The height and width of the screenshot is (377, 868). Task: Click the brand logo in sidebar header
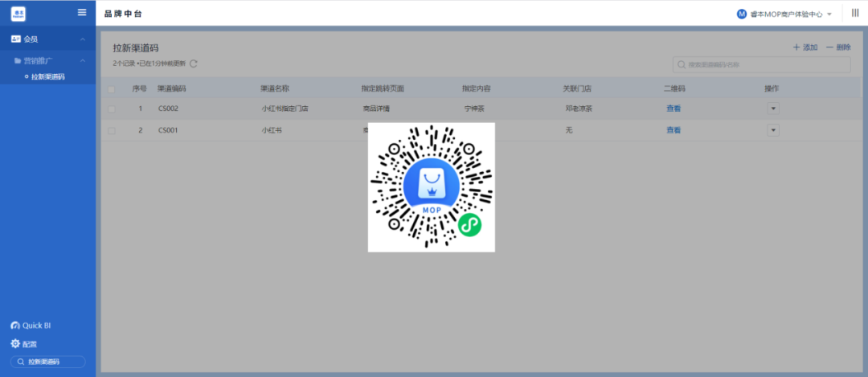tap(18, 14)
